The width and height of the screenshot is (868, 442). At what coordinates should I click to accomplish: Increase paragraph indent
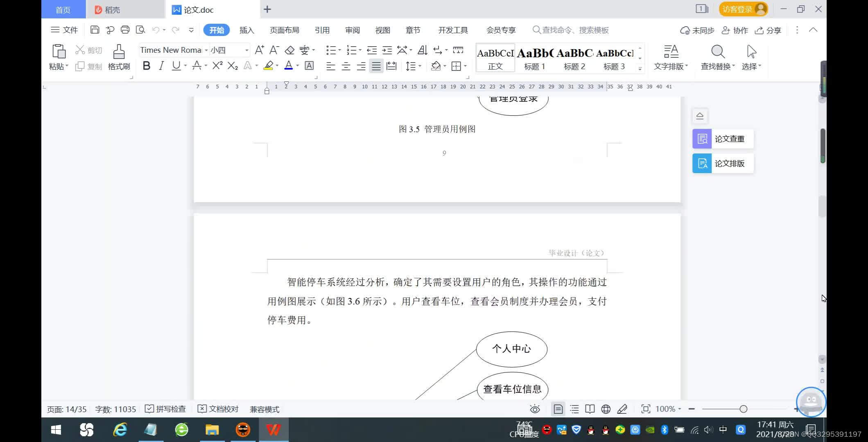(x=387, y=50)
